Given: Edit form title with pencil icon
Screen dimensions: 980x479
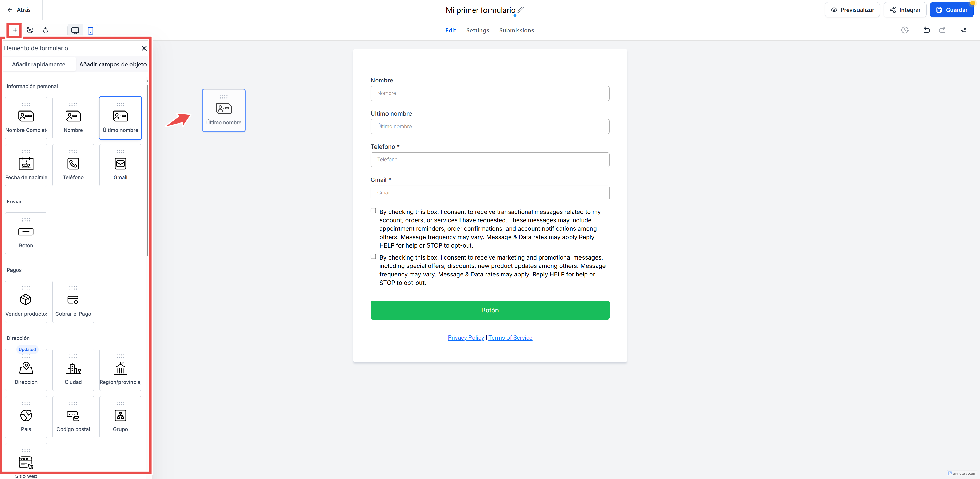Looking at the screenshot, I should point(521,10).
